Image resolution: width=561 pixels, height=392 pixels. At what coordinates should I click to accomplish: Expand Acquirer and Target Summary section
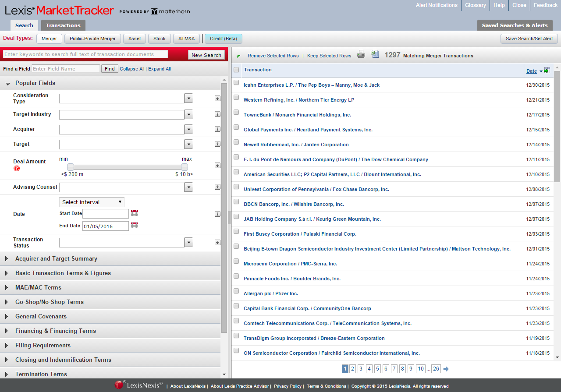click(x=110, y=259)
